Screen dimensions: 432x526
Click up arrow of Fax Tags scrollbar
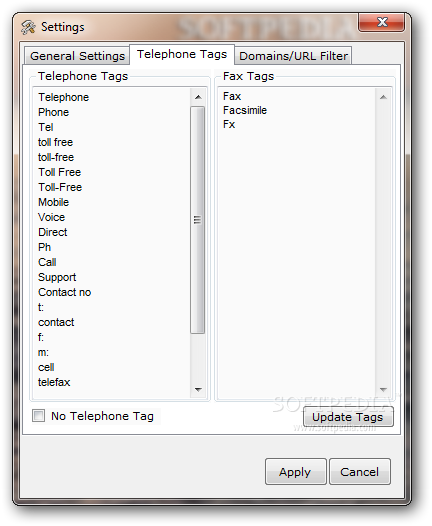coord(383,97)
